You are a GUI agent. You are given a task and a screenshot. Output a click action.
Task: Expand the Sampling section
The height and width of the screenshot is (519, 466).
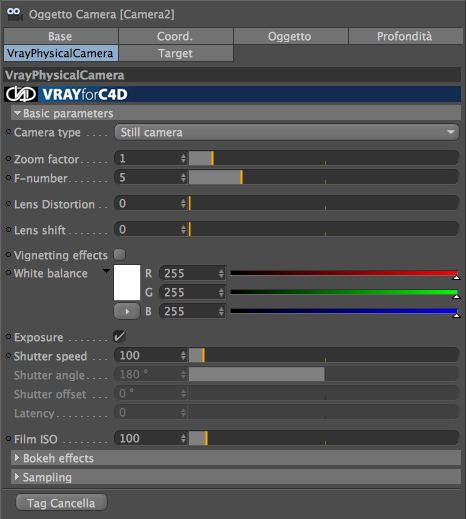(236, 477)
